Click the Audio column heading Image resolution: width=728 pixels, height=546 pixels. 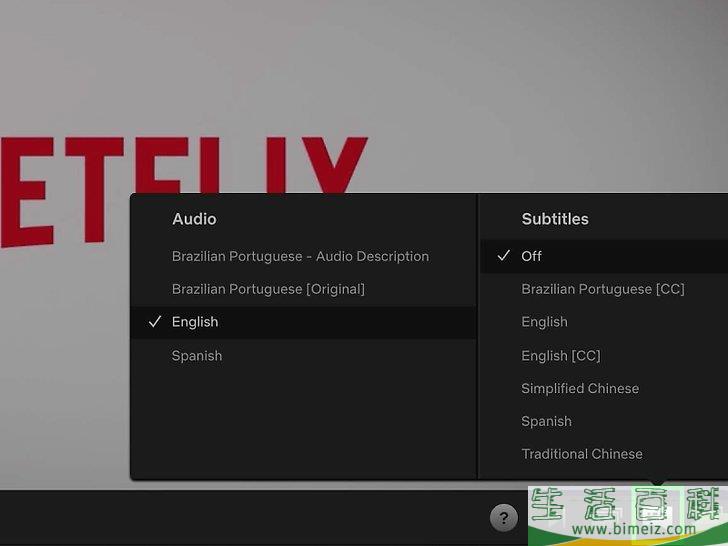click(x=194, y=219)
